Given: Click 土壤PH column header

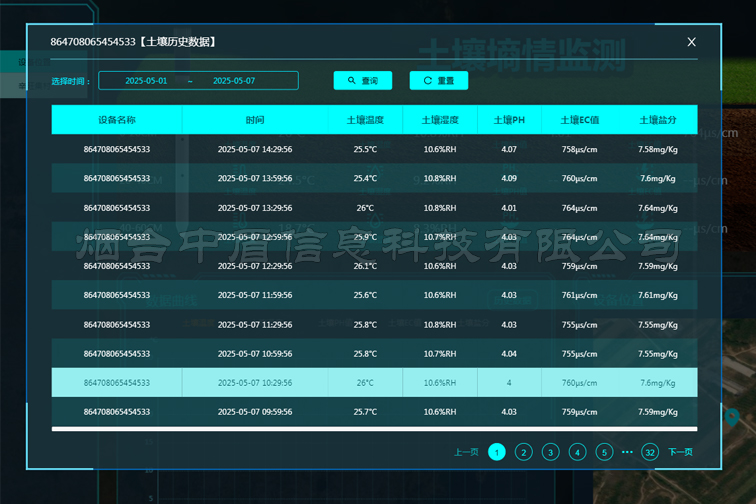Looking at the screenshot, I should pyautogui.click(x=509, y=120).
